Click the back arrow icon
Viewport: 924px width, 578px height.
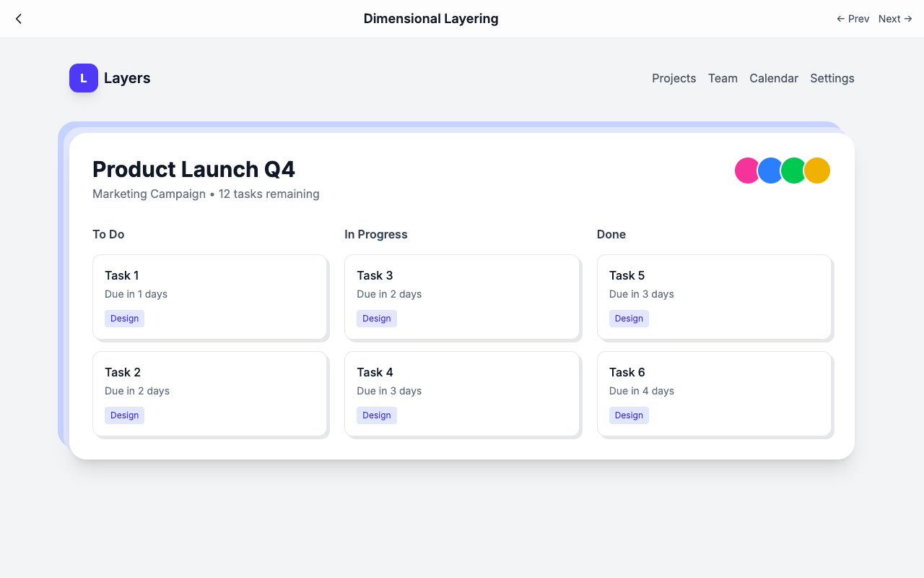coord(19,19)
